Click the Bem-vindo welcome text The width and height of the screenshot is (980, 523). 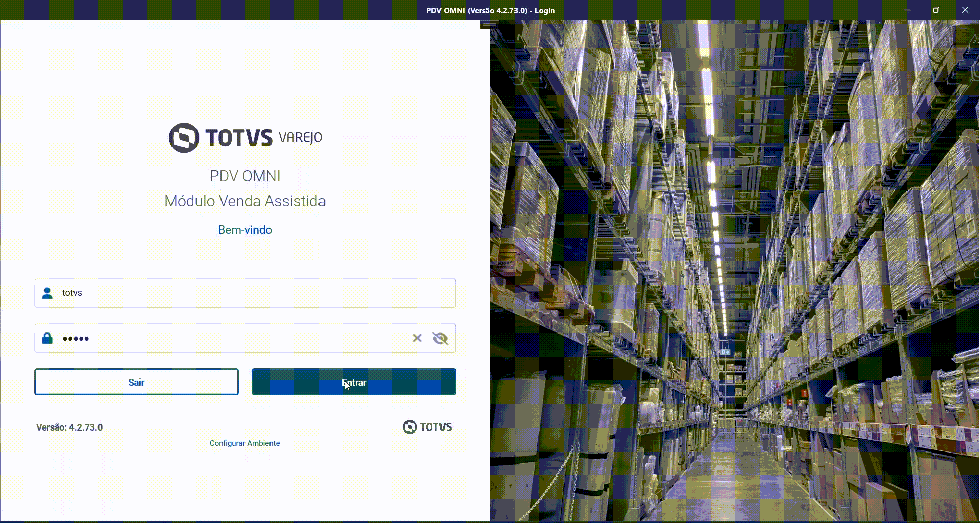point(245,230)
